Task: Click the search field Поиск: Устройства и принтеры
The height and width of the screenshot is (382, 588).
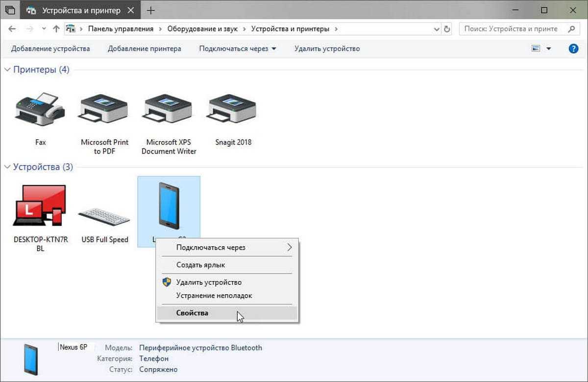Action: pyautogui.click(x=512, y=29)
